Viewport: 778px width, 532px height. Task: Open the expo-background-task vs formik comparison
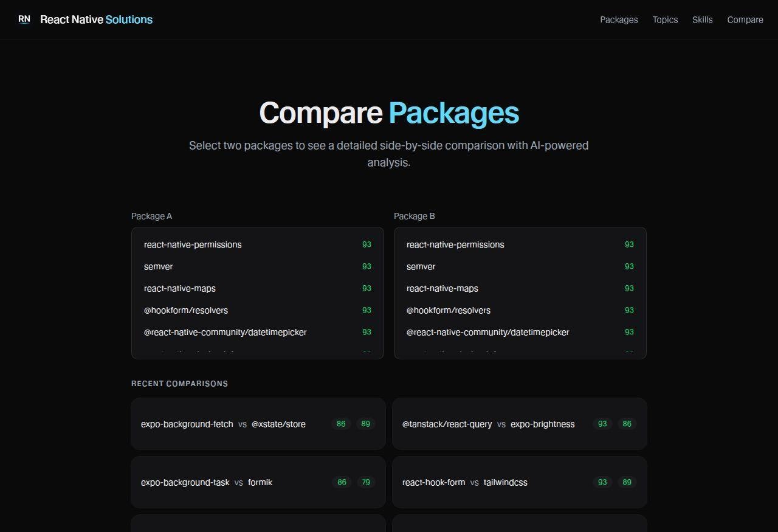click(258, 482)
